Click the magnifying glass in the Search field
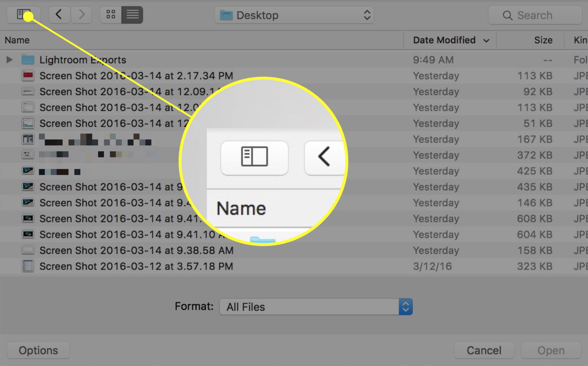 coord(507,15)
